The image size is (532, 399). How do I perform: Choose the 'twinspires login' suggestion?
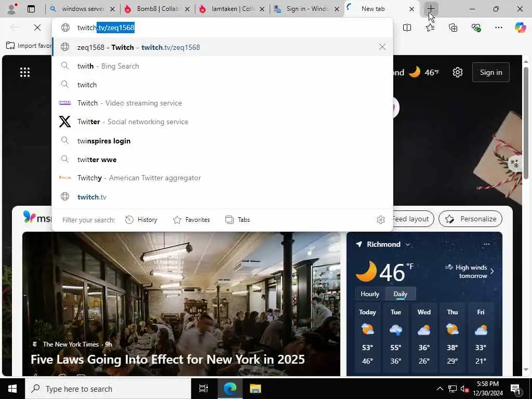(x=222, y=140)
